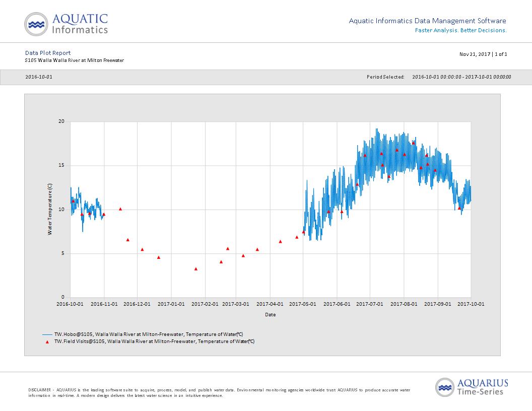Click x-axis label 2017-08-01
Screen dimensions: 532x411
tap(404, 304)
